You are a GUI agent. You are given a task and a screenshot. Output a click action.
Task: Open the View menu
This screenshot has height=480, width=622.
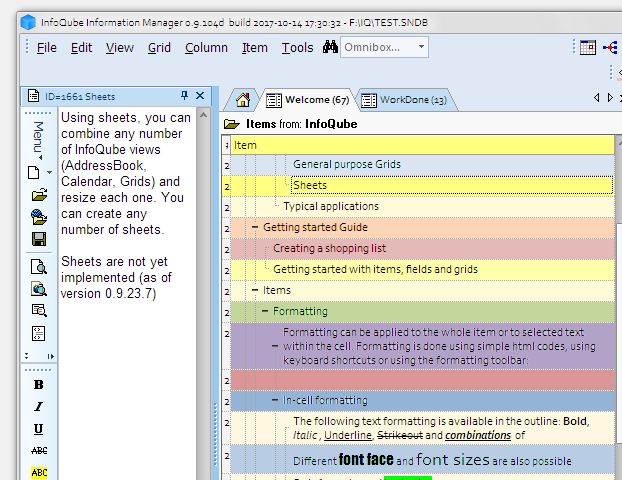(x=119, y=48)
